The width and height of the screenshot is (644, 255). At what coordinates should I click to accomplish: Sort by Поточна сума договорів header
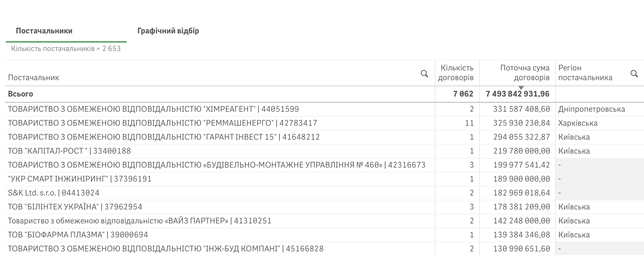pos(525,73)
